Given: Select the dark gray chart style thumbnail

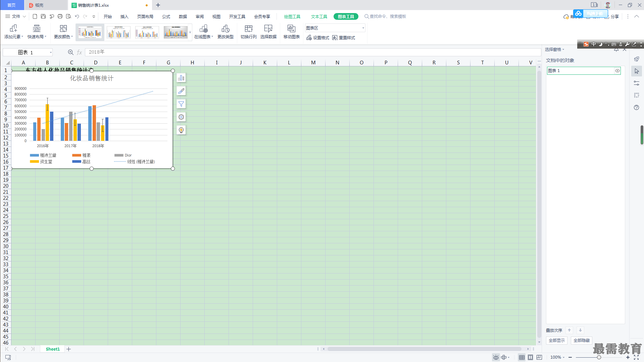Looking at the screenshot, I should tap(176, 33).
